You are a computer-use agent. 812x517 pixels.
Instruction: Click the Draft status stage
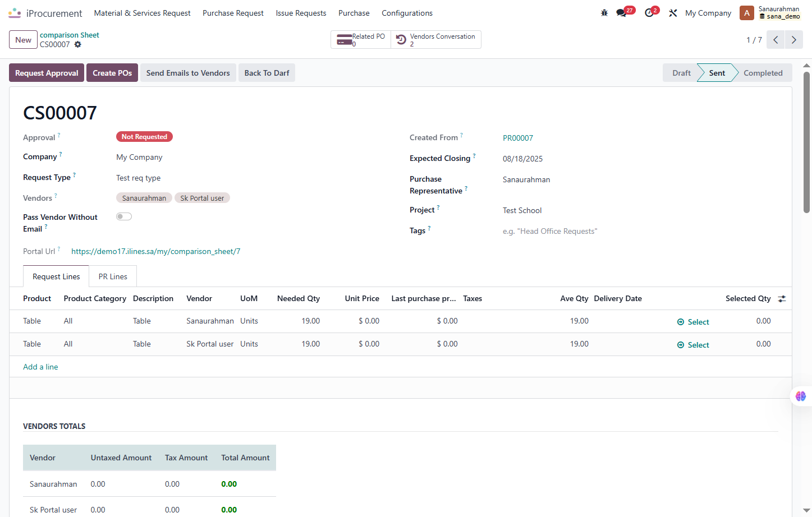(x=681, y=73)
